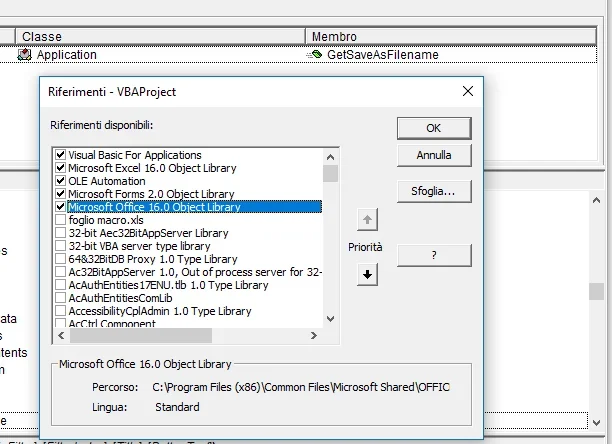Click the references list scroll right arrow
The height and width of the screenshot is (444, 612).
tap(314, 336)
